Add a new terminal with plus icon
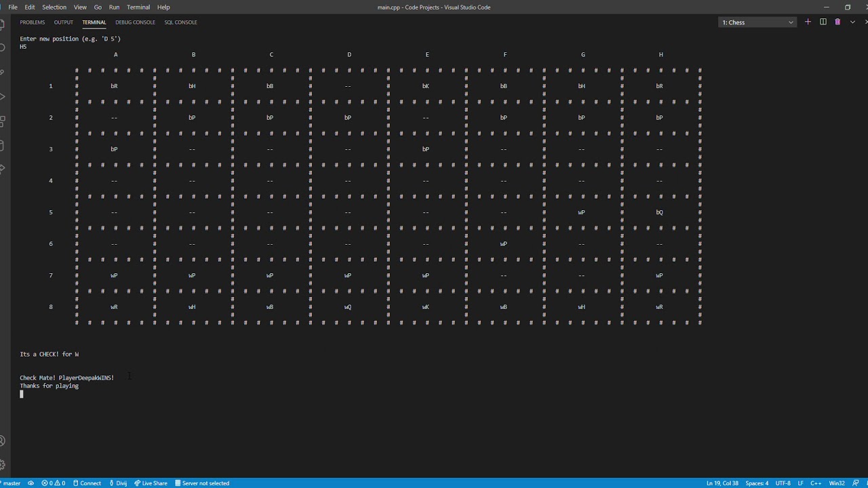Image resolution: width=868 pixels, height=488 pixels. pyautogui.click(x=808, y=22)
